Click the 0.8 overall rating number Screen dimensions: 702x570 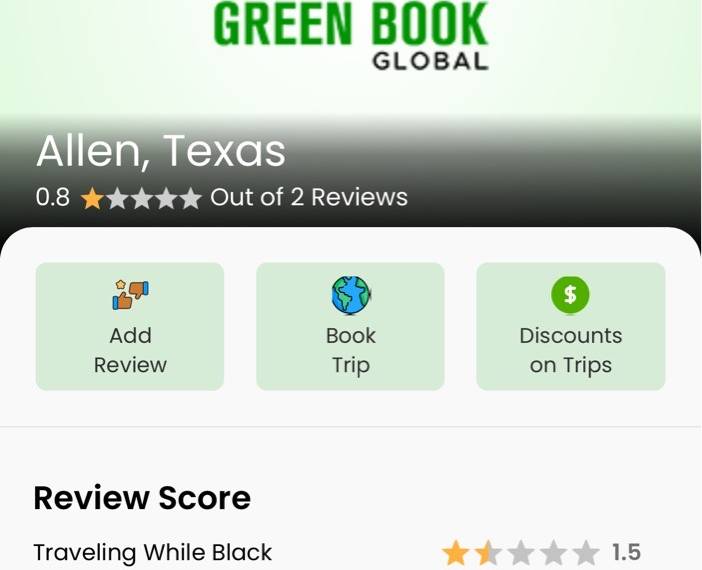coord(53,197)
